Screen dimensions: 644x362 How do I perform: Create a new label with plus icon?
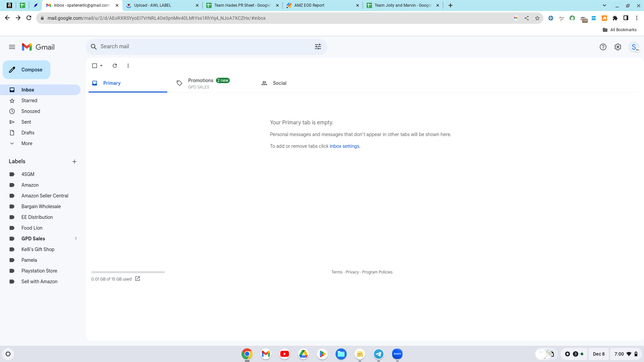[74, 162]
